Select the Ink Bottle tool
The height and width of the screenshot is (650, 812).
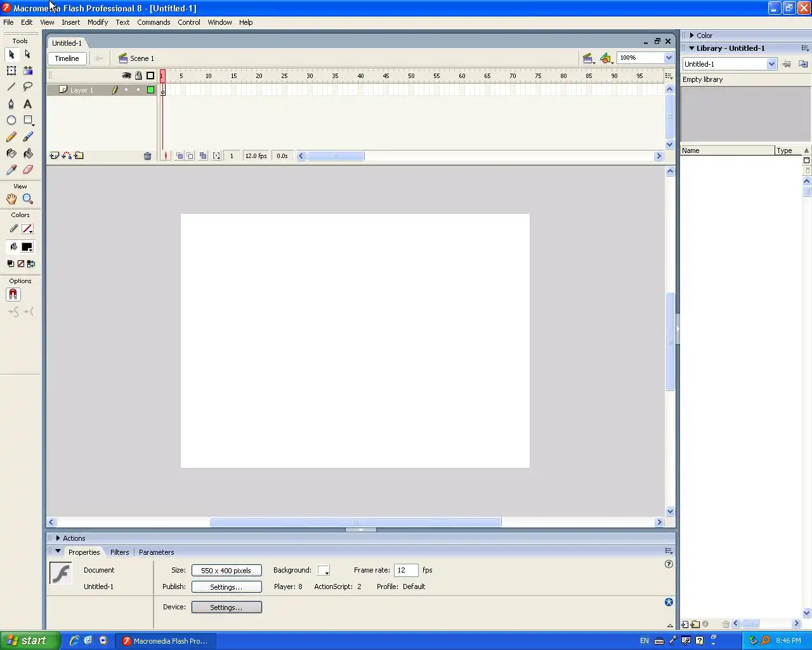(11, 153)
